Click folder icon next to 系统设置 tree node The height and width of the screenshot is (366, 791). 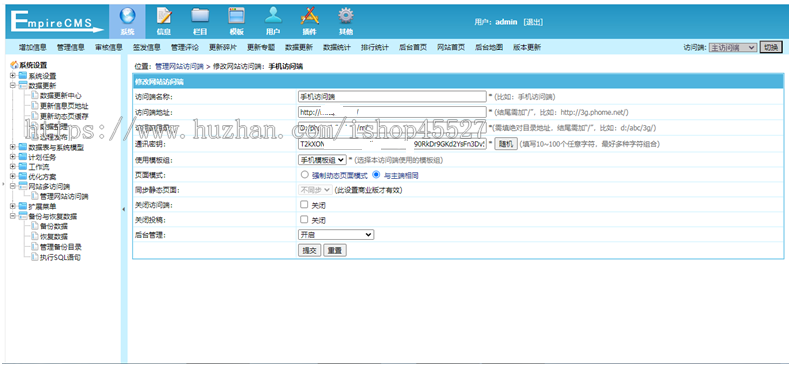pos(22,76)
